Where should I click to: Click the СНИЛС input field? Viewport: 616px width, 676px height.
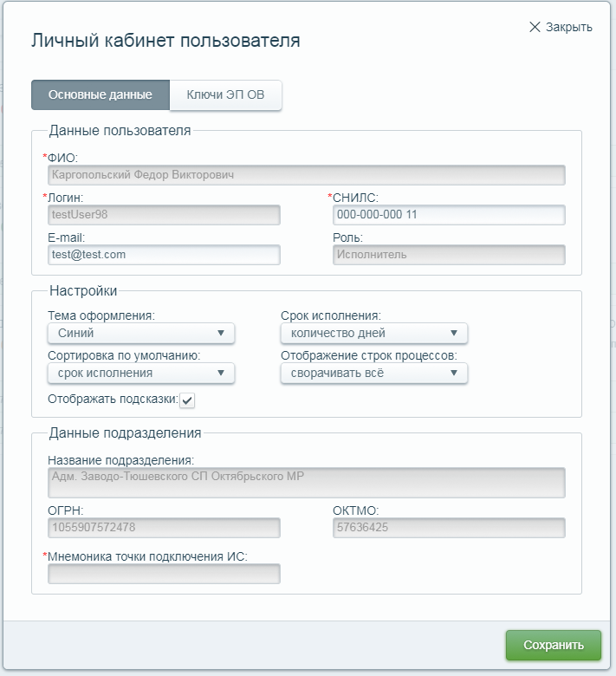pos(449,215)
